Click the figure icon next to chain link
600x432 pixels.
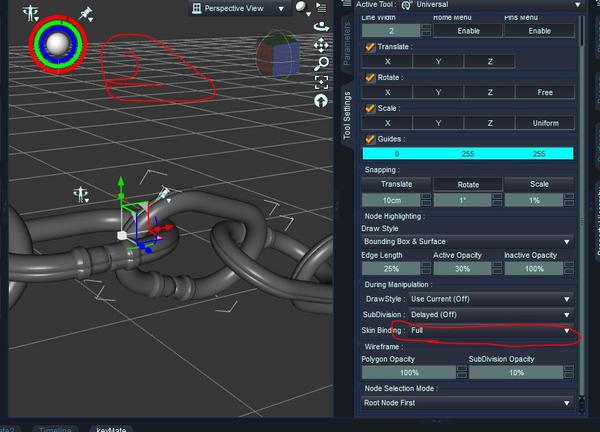tap(81, 194)
